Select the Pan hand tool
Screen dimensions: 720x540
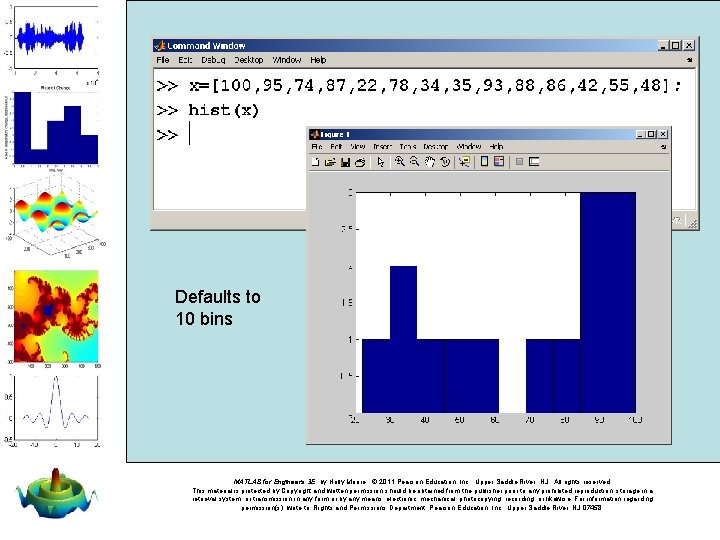(429, 162)
